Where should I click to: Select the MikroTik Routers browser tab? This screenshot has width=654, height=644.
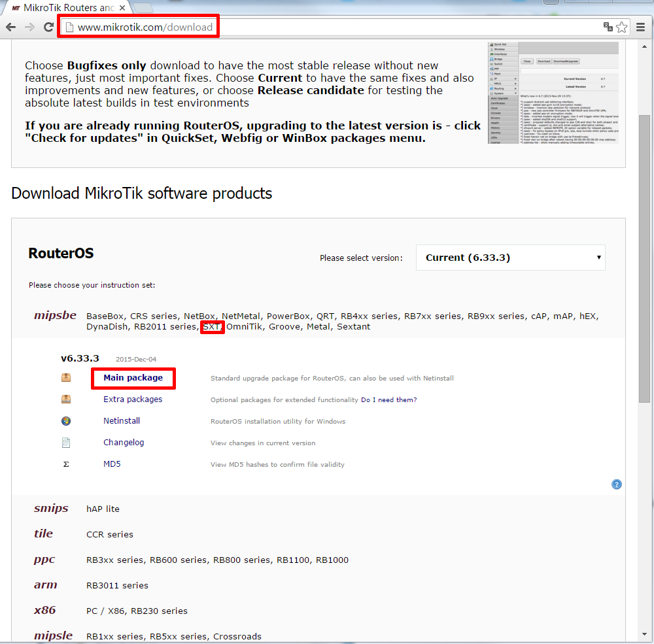click(x=67, y=8)
